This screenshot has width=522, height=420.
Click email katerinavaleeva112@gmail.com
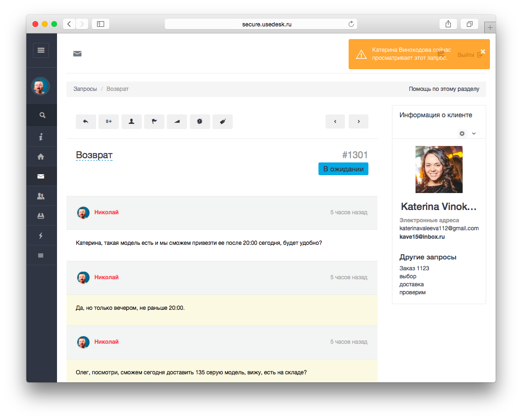tap(439, 228)
